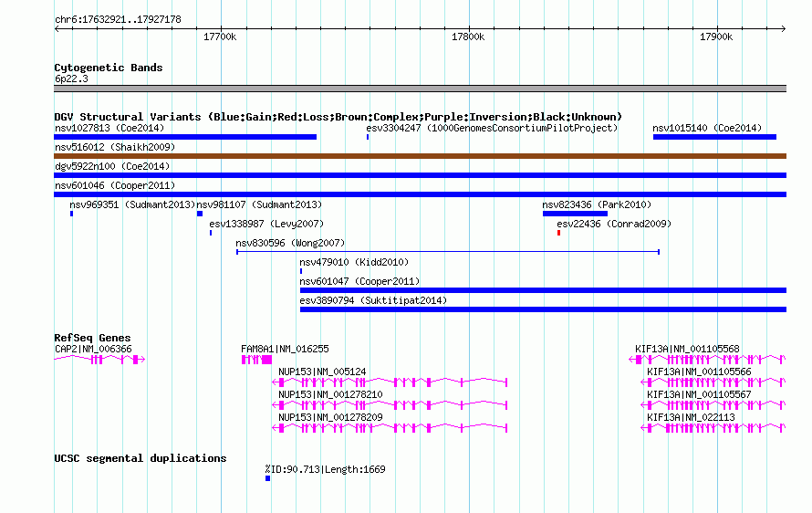The height and width of the screenshot is (513, 812).
Task: Click the KIF13A|NM_001105566 transcript glyph
Action: coord(713,382)
